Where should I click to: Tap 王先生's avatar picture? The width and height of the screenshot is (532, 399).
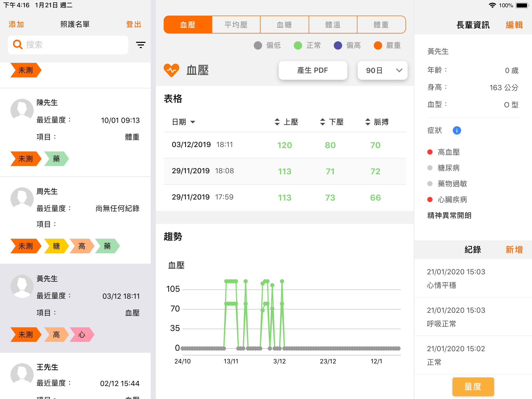22,374
